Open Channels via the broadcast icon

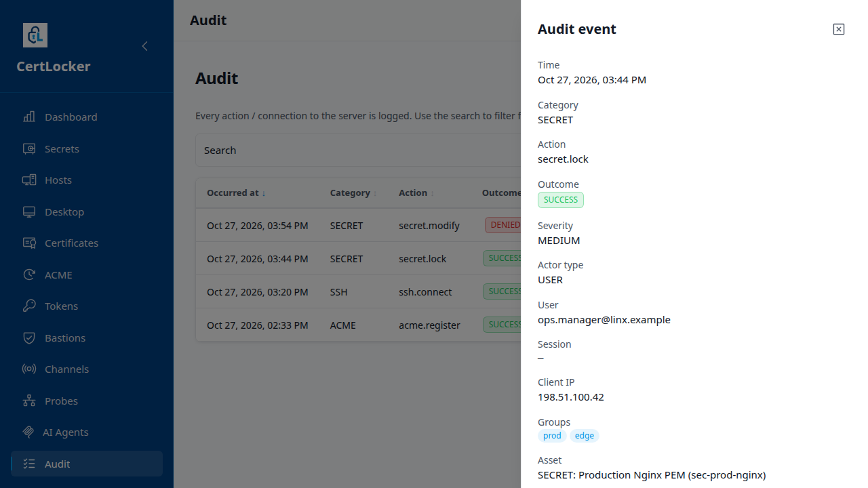pos(29,369)
